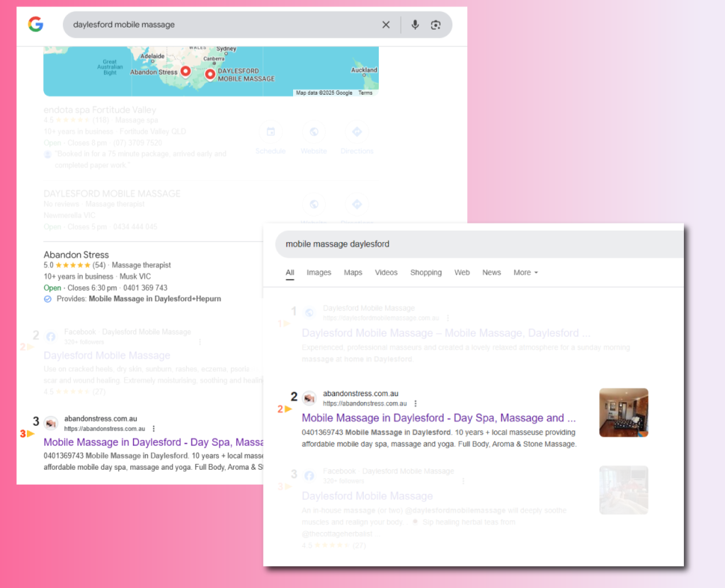This screenshot has width=725, height=588.
Task: Switch to the Shopping tab
Action: pos(426,272)
